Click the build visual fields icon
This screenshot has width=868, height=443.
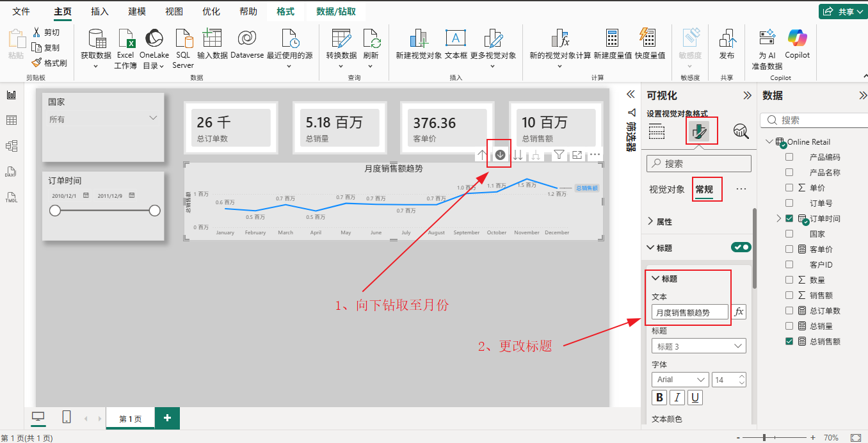657,131
